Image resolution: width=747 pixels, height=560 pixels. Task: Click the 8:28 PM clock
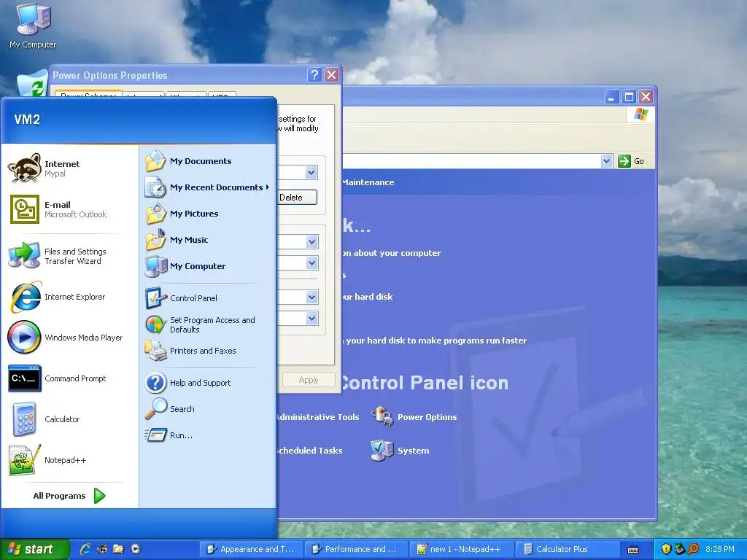tap(720, 549)
